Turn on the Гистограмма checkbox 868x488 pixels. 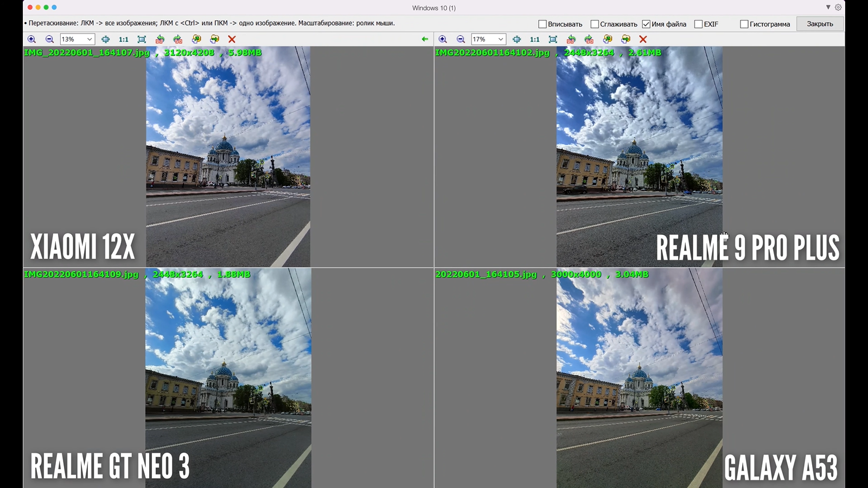click(x=744, y=24)
